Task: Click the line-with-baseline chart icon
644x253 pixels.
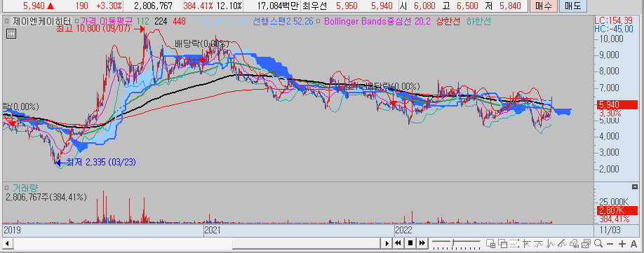Action: [x=539, y=244]
